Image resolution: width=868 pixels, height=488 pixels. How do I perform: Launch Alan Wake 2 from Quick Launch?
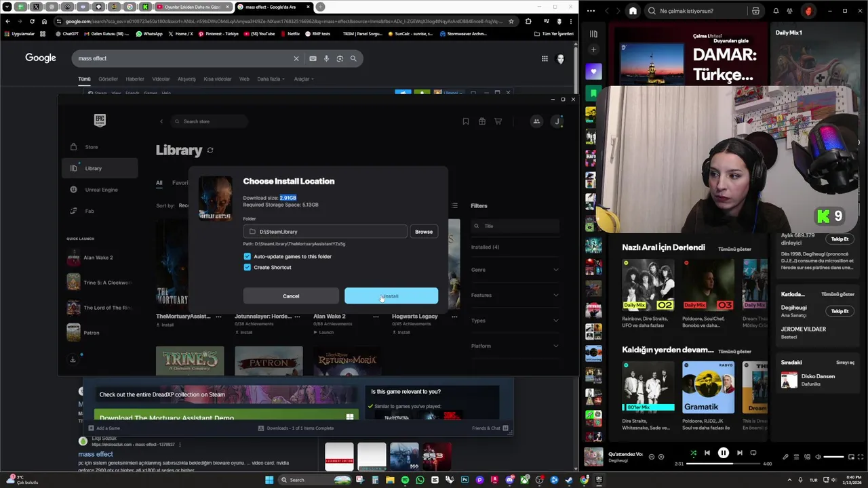point(100,258)
